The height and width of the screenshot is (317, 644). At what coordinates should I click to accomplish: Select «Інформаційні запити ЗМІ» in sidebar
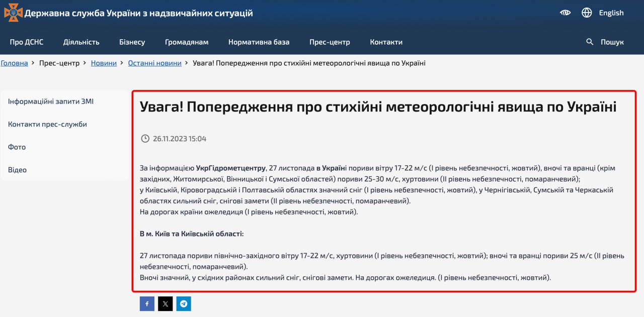click(x=51, y=101)
